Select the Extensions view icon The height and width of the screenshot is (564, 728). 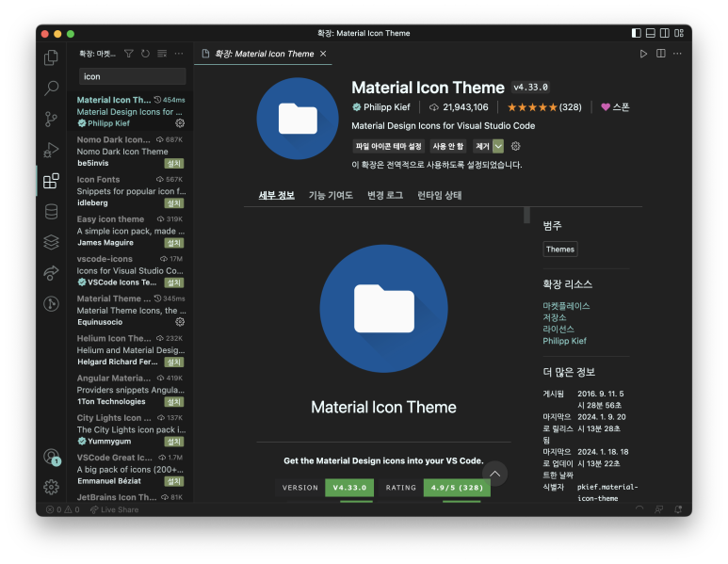pyautogui.click(x=51, y=181)
